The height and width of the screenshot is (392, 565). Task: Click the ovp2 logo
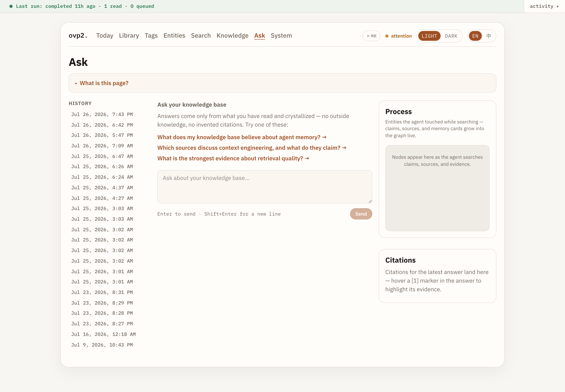(x=78, y=36)
